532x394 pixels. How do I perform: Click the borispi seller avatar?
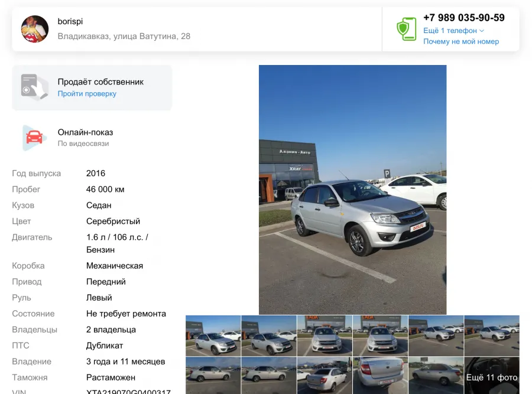[x=35, y=29]
